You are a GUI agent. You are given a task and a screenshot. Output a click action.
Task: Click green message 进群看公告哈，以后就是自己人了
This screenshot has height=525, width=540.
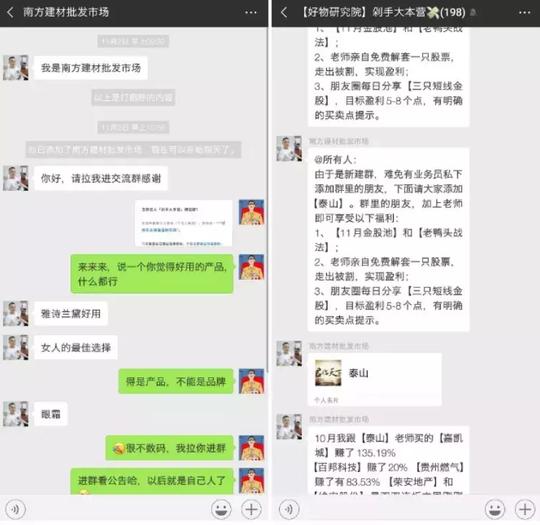pyautogui.click(x=152, y=481)
